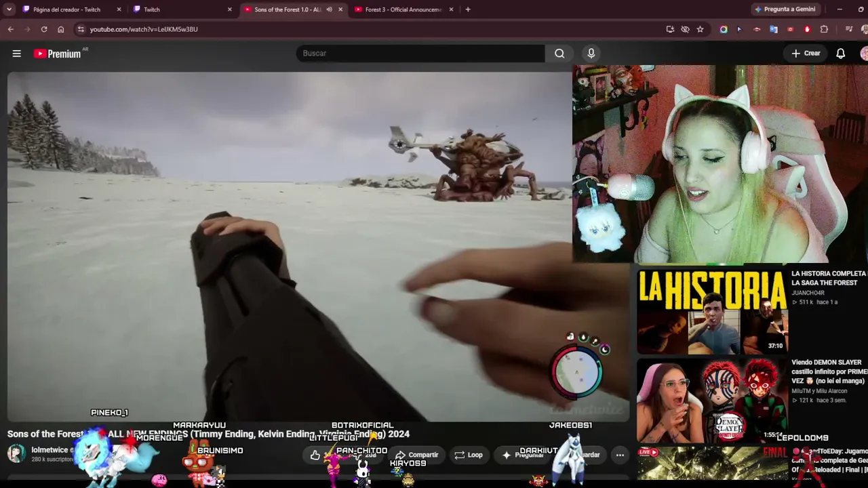Click the Crear button

click(806, 54)
